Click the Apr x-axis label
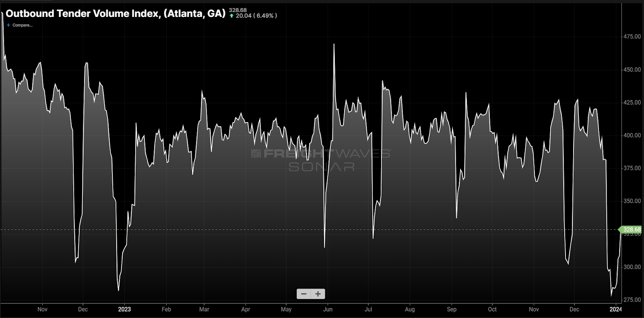 tap(246, 309)
